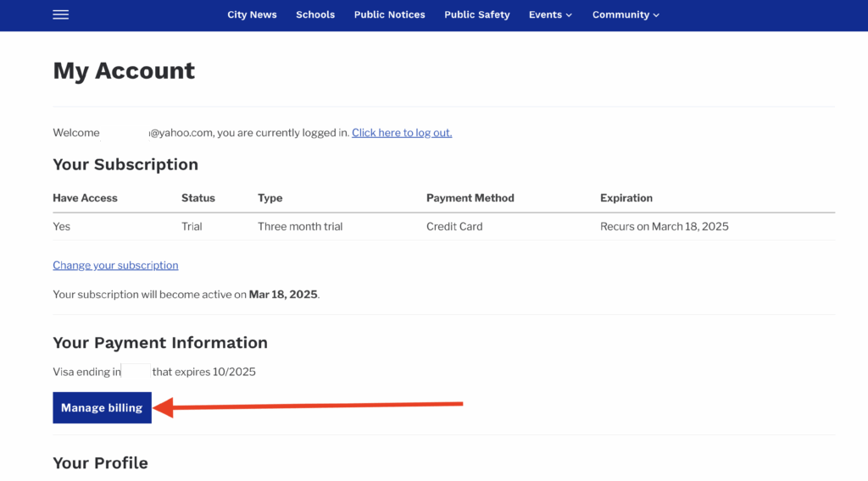Click the My Account page heading
868x481 pixels.
124,71
